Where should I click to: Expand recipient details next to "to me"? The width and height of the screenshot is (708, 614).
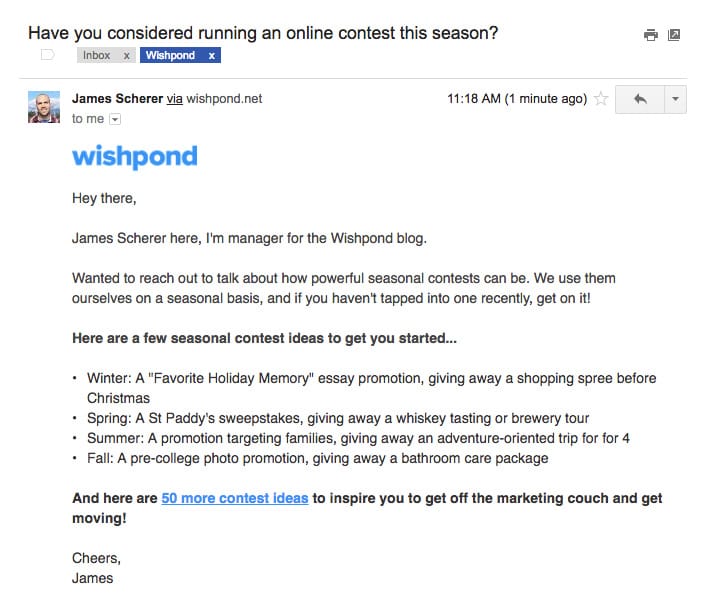click(x=114, y=119)
